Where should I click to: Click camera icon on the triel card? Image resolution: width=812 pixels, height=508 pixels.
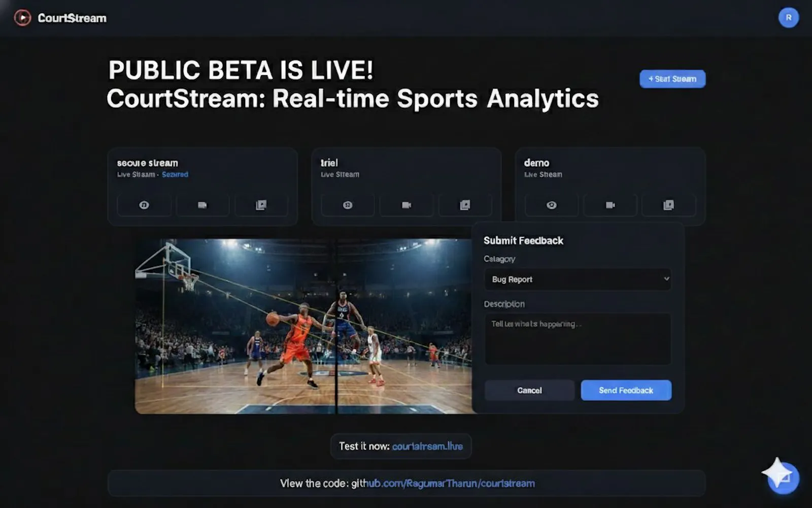[407, 205]
